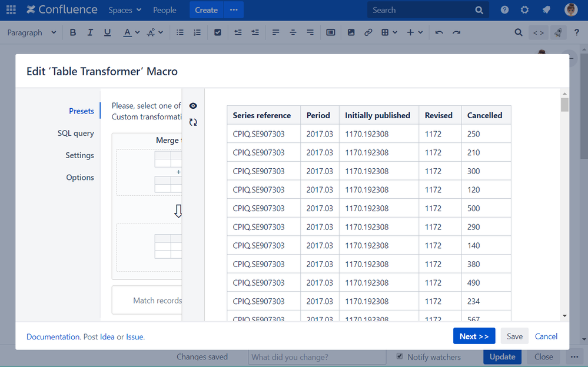Insert a task list checkbox
Image resolution: width=588 pixels, height=367 pixels.
coord(218,33)
